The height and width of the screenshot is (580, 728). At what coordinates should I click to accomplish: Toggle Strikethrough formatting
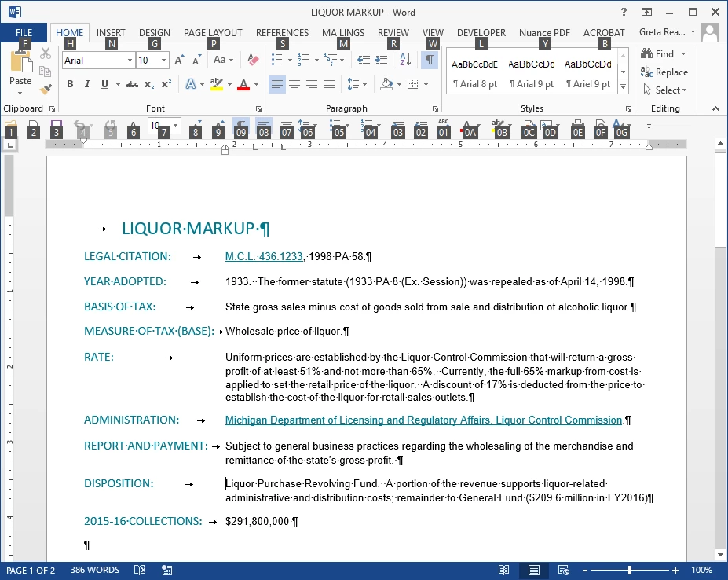pos(132,84)
